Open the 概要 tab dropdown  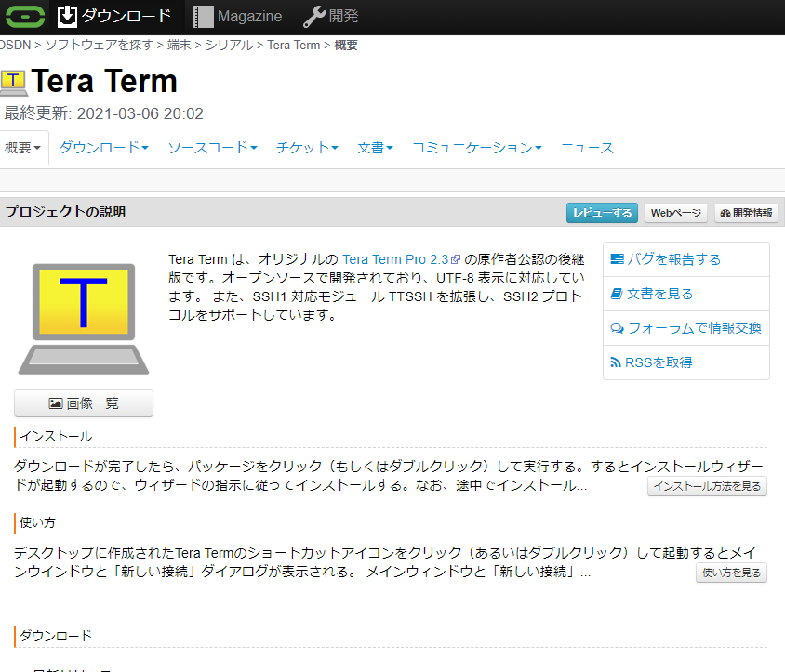(x=22, y=148)
